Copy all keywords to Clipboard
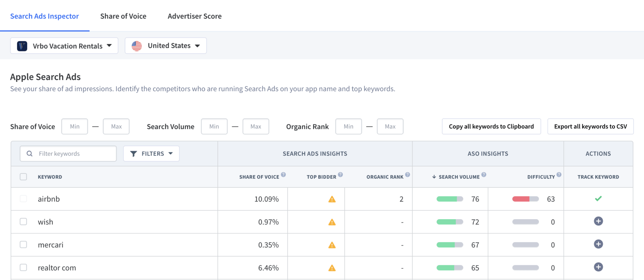Image resolution: width=644 pixels, height=280 pixels. [x=491, y=127]
